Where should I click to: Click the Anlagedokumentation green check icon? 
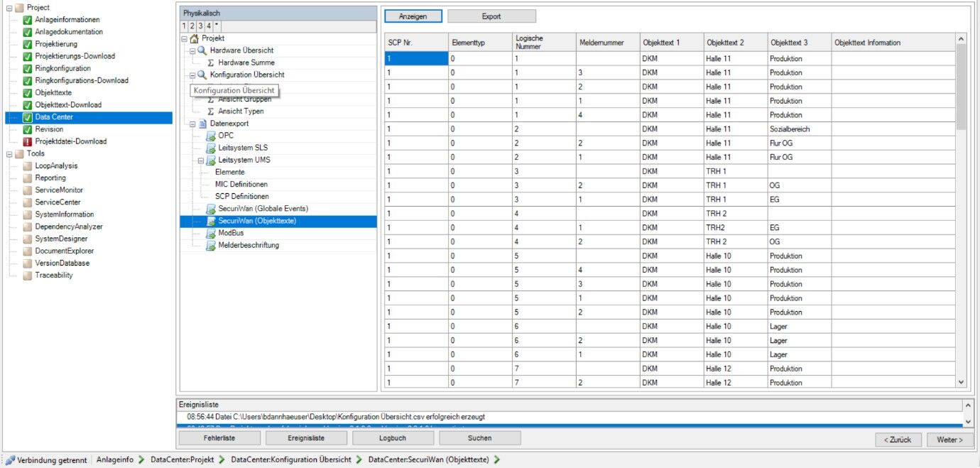(x=27, y=32)
